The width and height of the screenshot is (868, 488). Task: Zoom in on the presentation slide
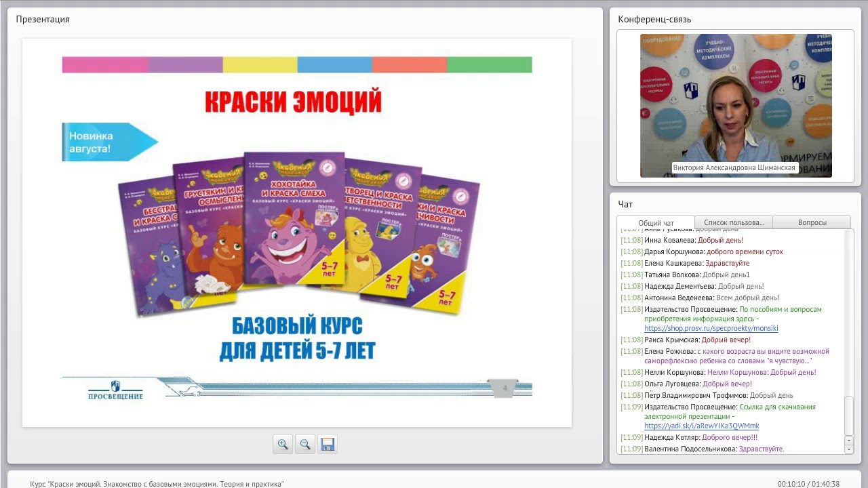[283, 444]
